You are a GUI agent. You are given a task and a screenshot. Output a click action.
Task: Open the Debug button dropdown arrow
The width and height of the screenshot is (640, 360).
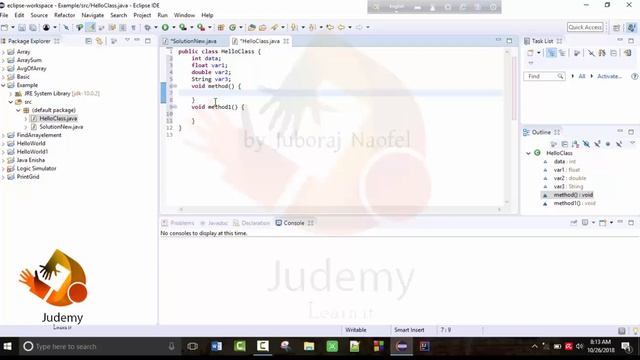click(156, 27)
